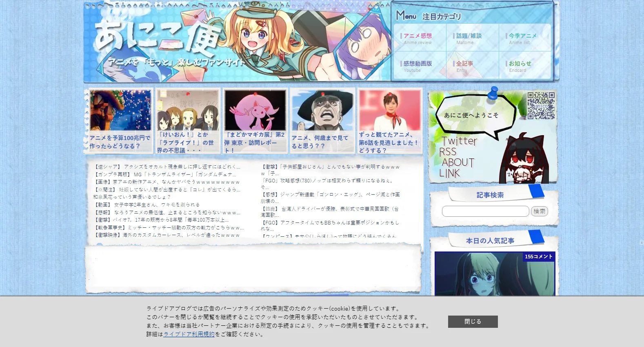The height and width of the screenshot is (347, 644).
Task: Open link アニメ、何歳まで見てると思う？？
Action: [320, 142]
